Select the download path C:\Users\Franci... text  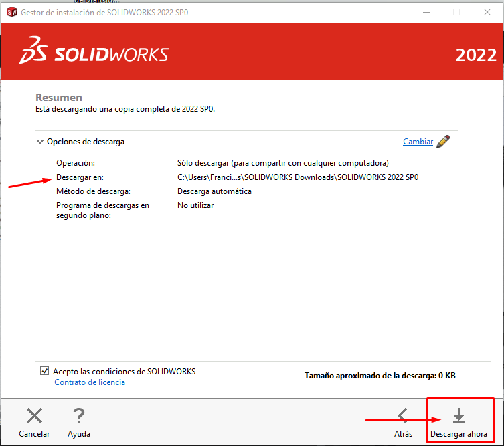pos(298,177)
